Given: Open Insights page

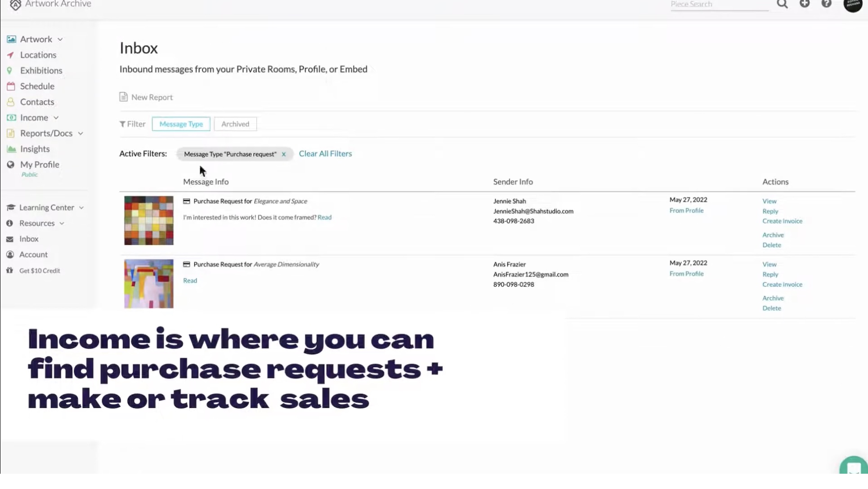Looking at the screenshot, I should [x=35, y=149].
